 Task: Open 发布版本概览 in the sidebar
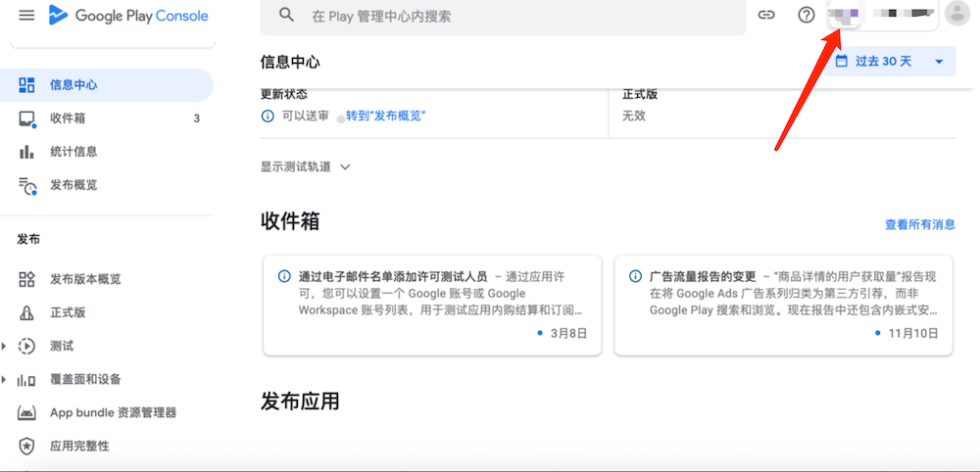tap(85, 280)
